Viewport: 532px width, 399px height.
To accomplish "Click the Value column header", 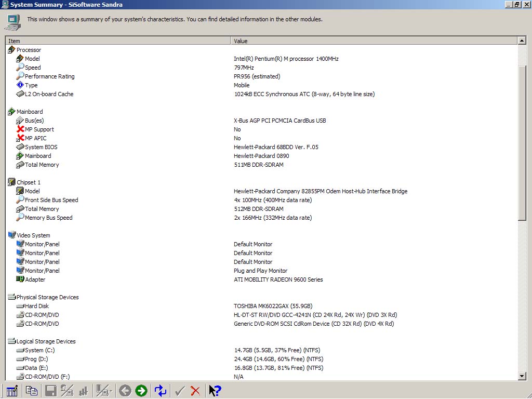I will [x=374, y=41].
